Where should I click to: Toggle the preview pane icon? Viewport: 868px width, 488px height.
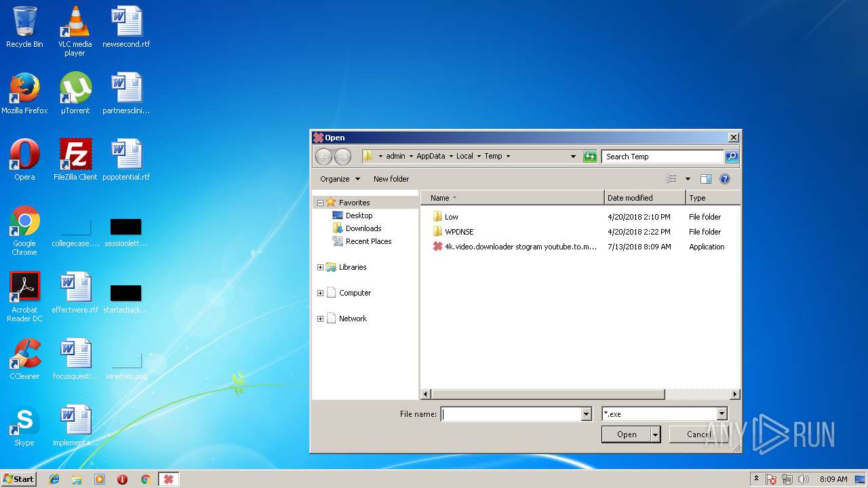point(705,179)
